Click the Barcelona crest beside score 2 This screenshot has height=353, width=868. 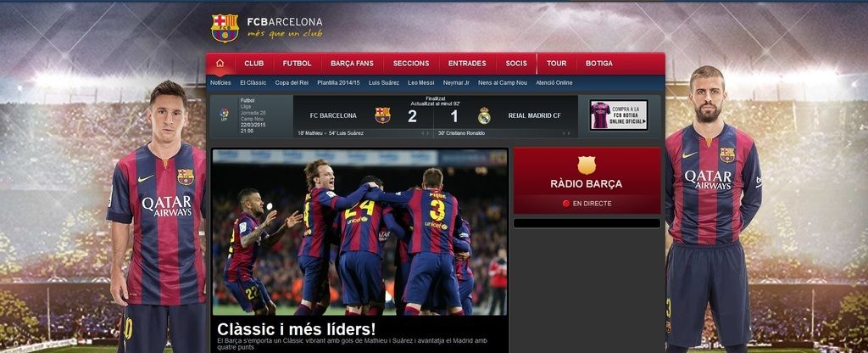[382, 115]
